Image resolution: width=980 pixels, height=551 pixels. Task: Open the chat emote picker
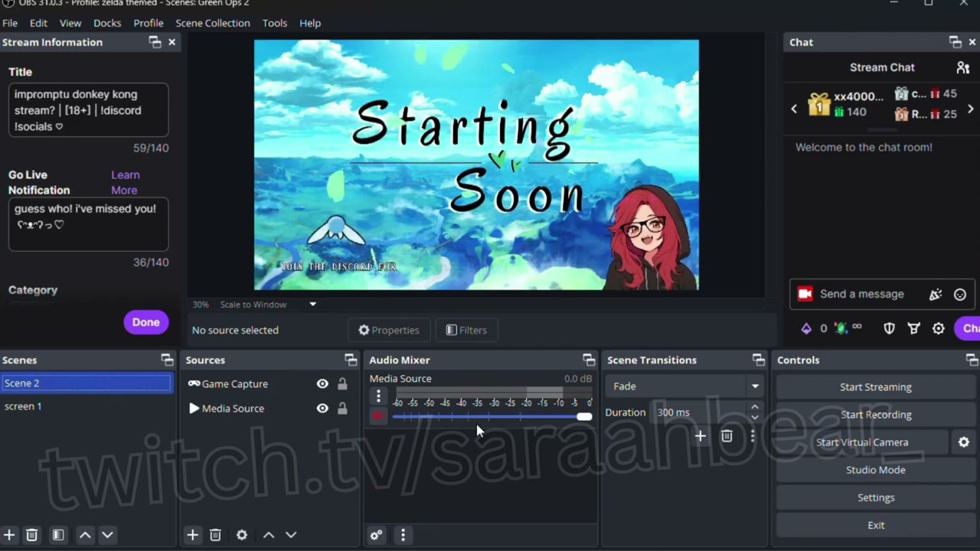(960, 294)
